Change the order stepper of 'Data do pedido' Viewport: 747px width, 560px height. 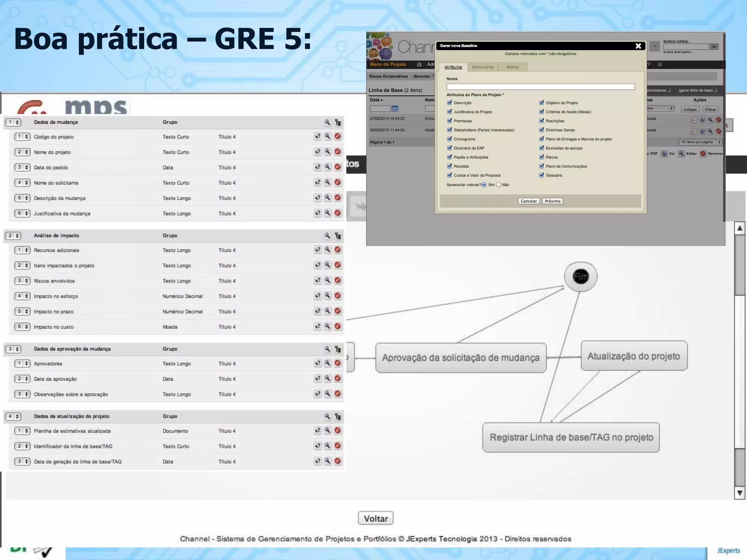(x=22, y=167)
